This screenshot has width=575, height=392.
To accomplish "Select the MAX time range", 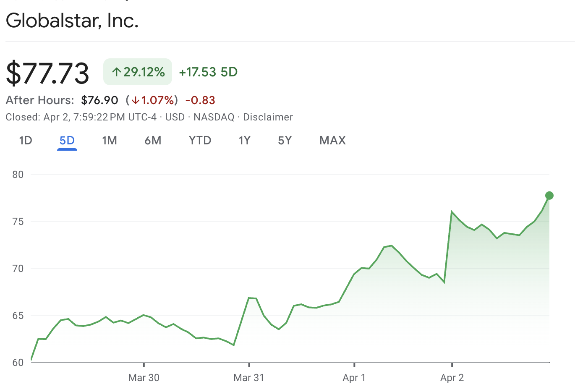I will click(x=332, y=141).
